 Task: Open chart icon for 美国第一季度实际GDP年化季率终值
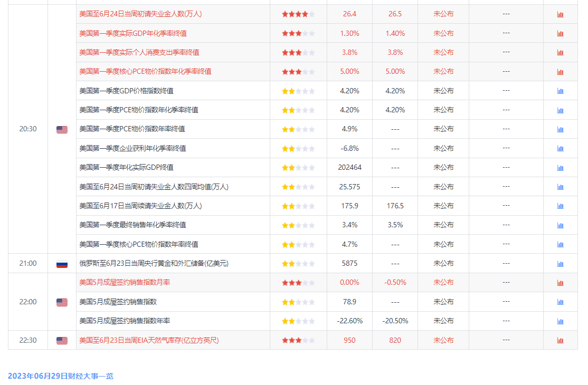point(560,33)
